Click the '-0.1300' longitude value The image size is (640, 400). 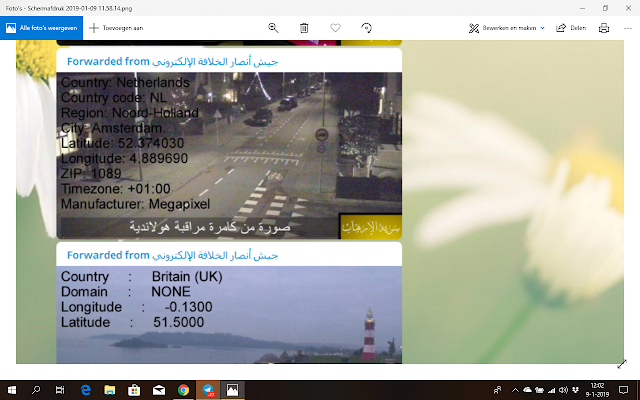189,307
